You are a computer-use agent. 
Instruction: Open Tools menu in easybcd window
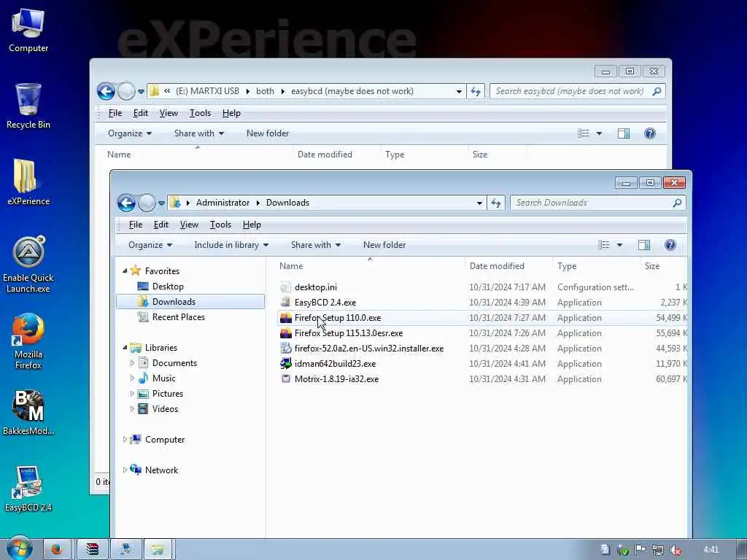(200, 113)
